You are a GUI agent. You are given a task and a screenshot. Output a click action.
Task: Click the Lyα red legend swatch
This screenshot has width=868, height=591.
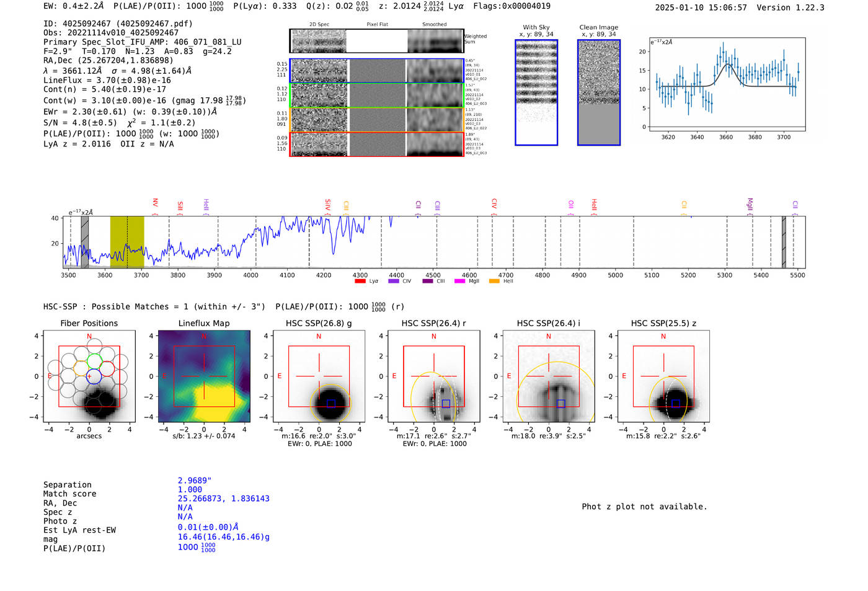coord(360,281)
